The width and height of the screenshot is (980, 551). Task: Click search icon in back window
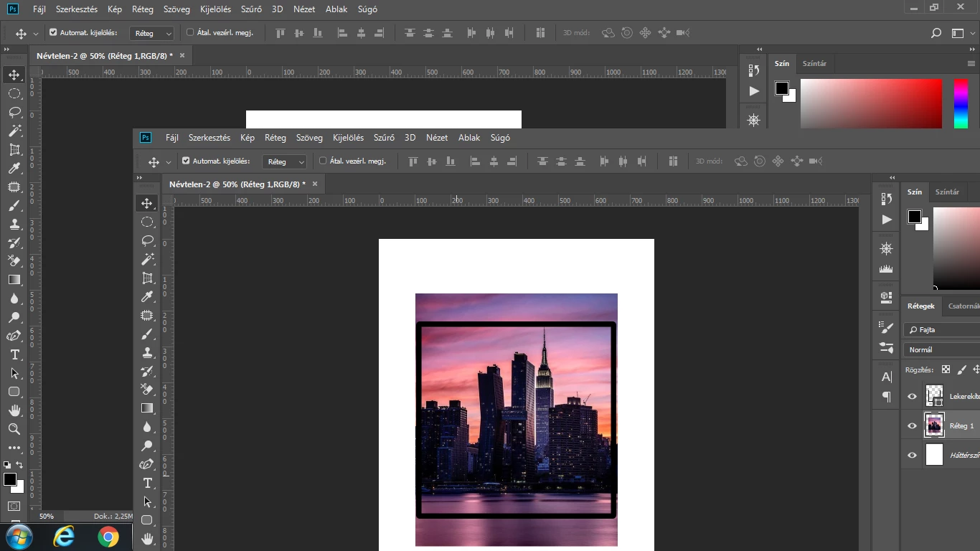pos(936,33)
